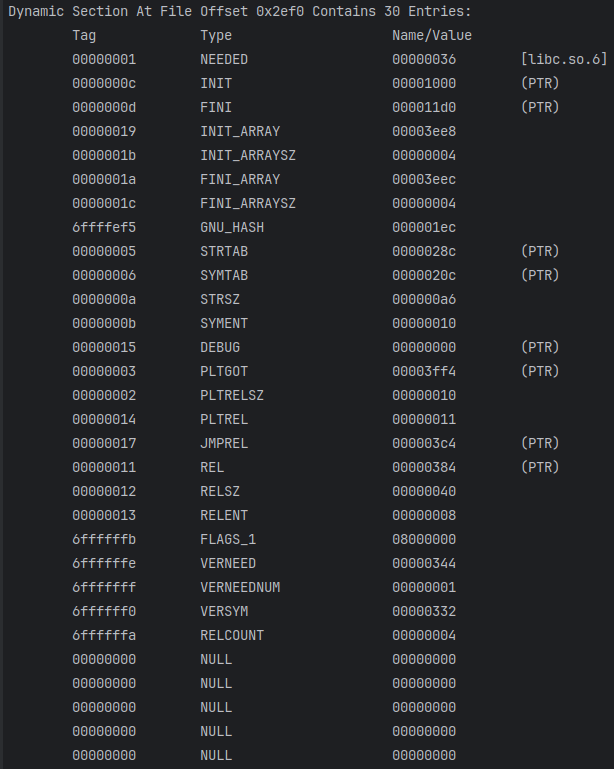614x769 pixels.
Task: Select the JMPREL type label
Action: 224,443
